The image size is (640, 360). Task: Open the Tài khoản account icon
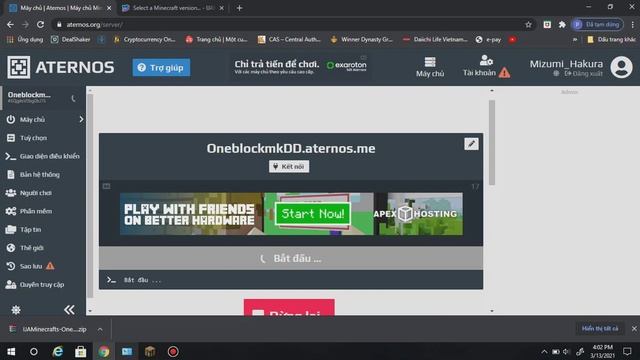pos(486,67)
